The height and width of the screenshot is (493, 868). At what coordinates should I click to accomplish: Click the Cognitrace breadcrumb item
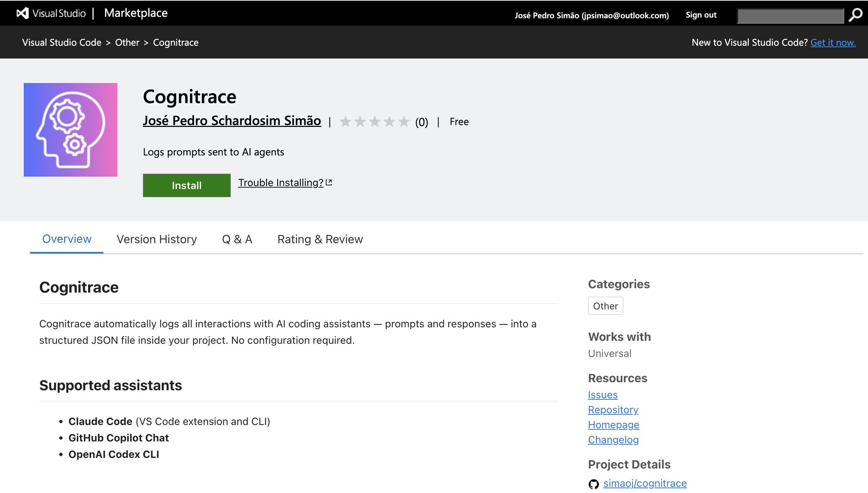(x=175, y=42)
